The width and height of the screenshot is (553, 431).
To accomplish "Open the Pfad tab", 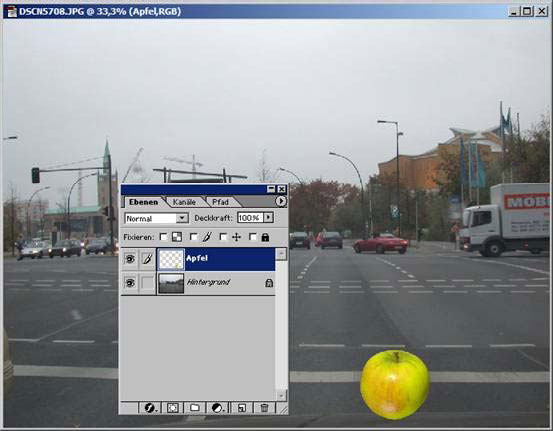I will [220, 202].
